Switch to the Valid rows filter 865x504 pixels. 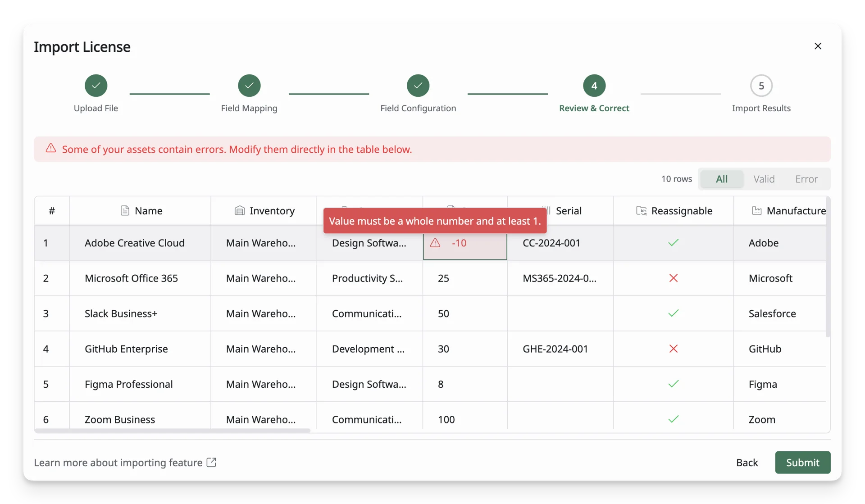click(x=764, y=179)
